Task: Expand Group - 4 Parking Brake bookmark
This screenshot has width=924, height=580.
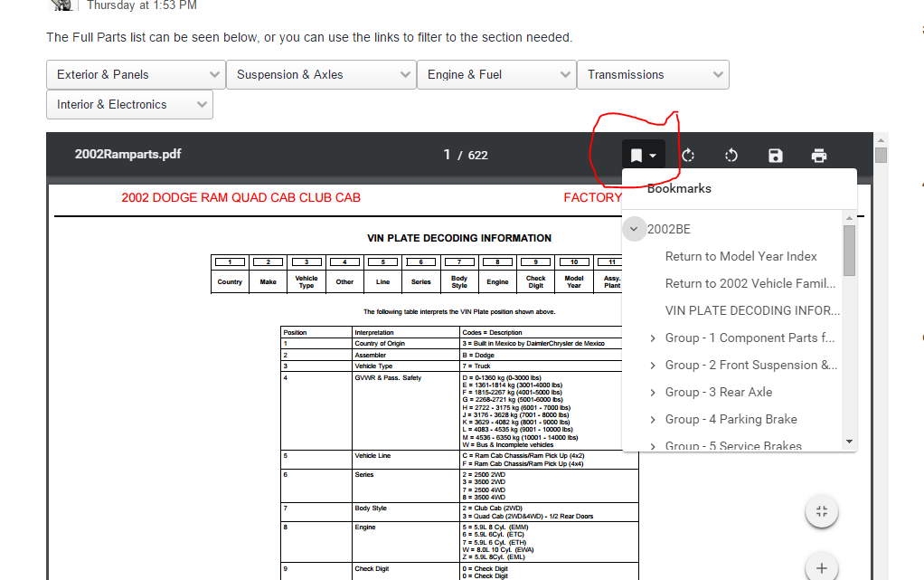Action: 653,420
